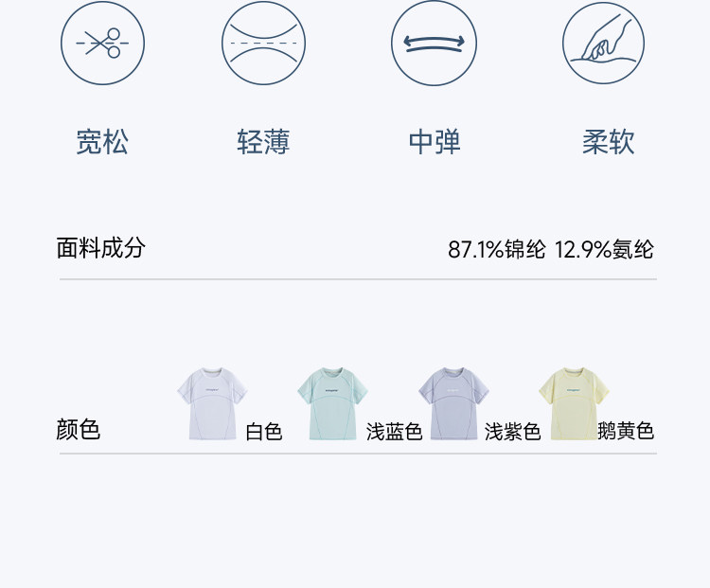Select the goose yellow t-shirt thumbnail
Screen dimensions: 710x588
[573, 403]
